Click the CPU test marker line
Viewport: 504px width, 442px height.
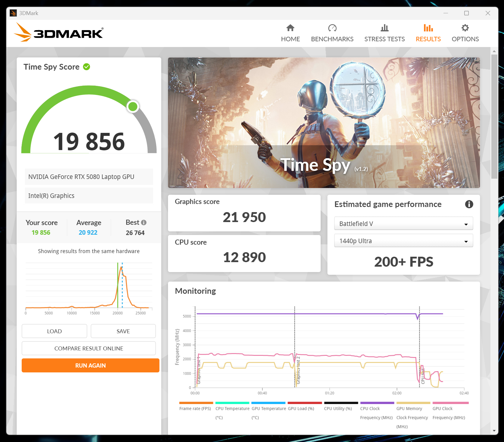(419, 347)
